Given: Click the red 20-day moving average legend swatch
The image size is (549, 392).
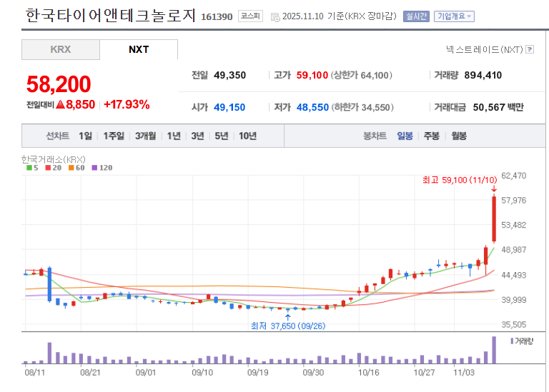Looking at the screenshot, I should point(48,168).
